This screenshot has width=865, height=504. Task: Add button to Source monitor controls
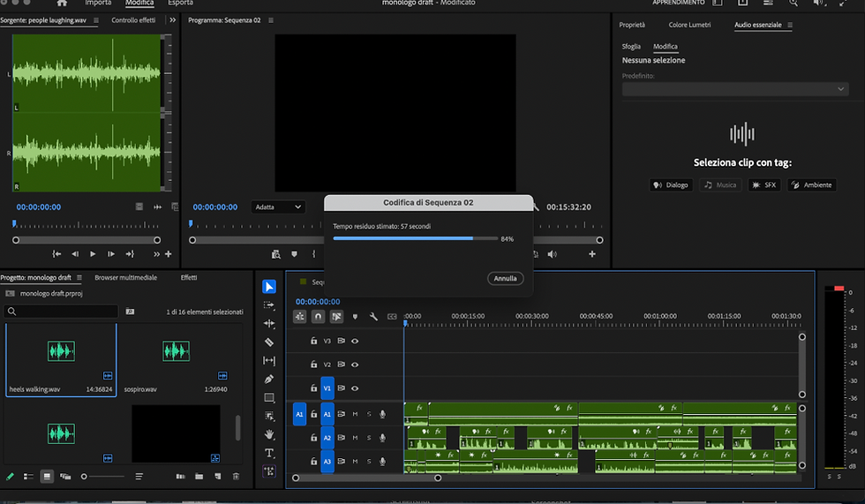click(169, 254)
